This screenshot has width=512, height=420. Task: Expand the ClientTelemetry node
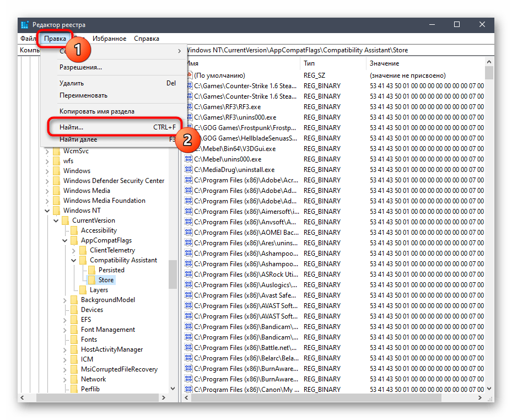tap(74, 251)
